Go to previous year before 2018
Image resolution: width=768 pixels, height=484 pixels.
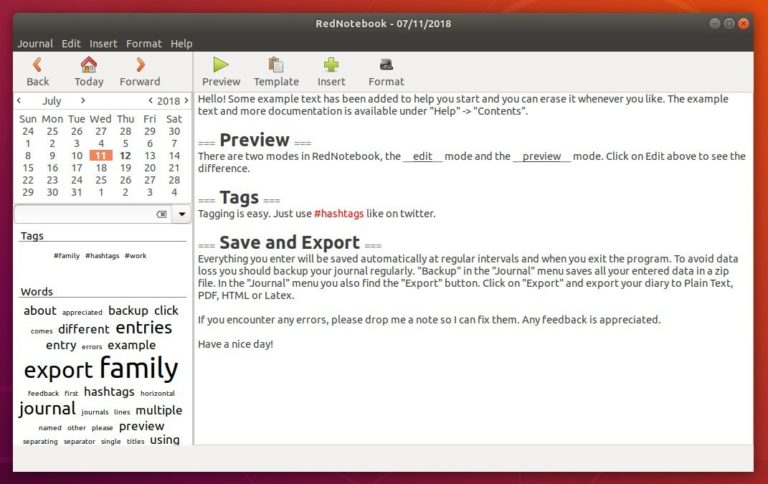(x=150, y=100)
